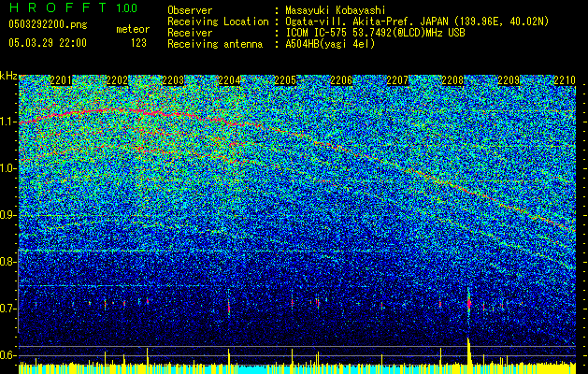Click the 2202 time marker
Viewport: 588px width, 374px height.
click(x=117, y=80)
